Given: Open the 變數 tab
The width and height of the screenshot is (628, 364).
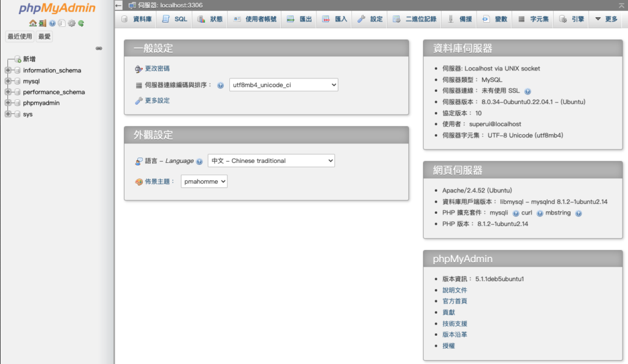Looking at the screenshot, I should (x=495, y=19).
